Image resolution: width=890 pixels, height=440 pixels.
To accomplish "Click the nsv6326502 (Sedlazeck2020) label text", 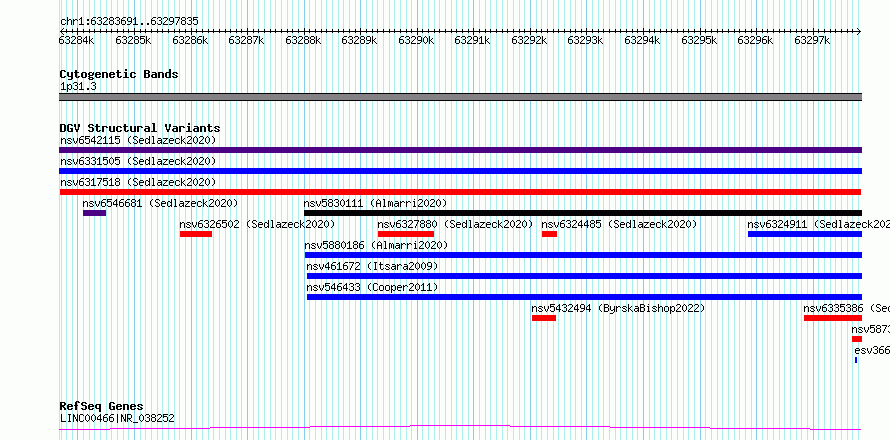I will pos(257,224).
